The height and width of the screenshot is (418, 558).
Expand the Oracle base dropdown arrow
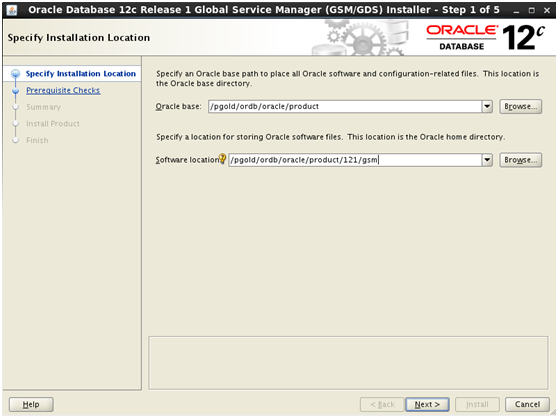(x=487, y=106)
